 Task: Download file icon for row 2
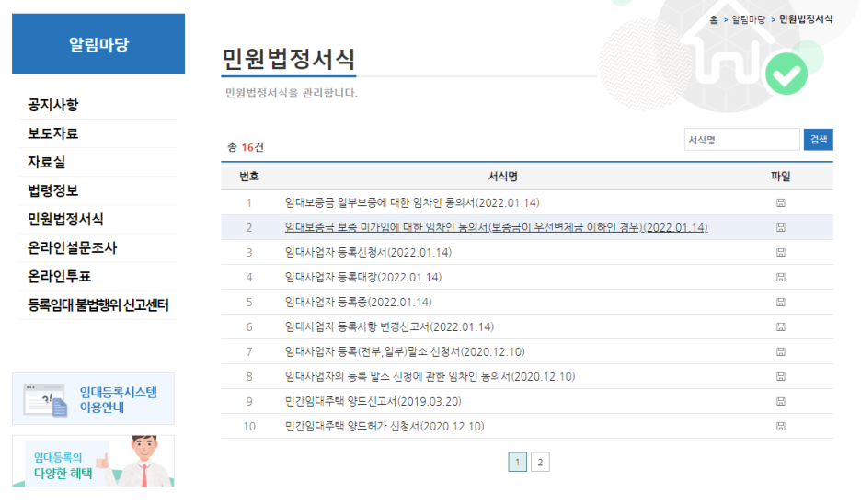click(780, 227)
